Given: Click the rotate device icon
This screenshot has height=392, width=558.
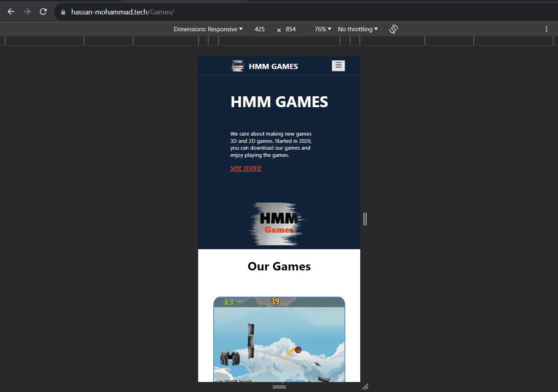Looking at the screenshot, I should pyautogui.click(x=394, y=29).
